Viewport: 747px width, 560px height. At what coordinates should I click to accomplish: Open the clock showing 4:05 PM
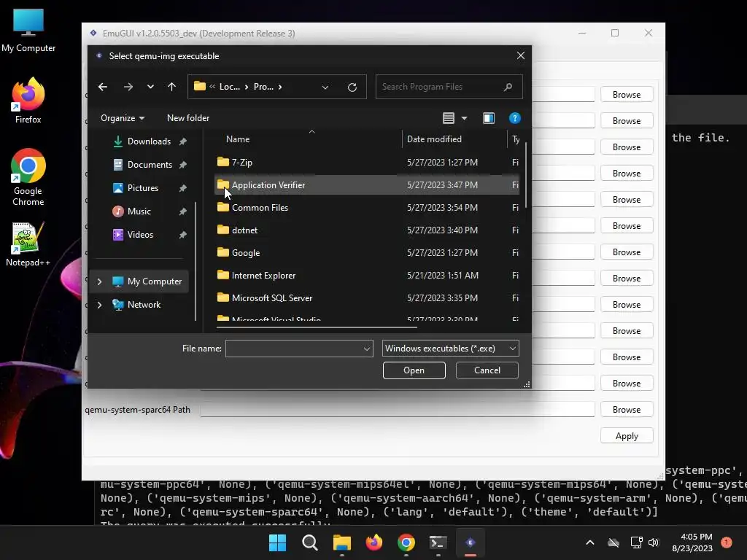click(x=692, y=542)
